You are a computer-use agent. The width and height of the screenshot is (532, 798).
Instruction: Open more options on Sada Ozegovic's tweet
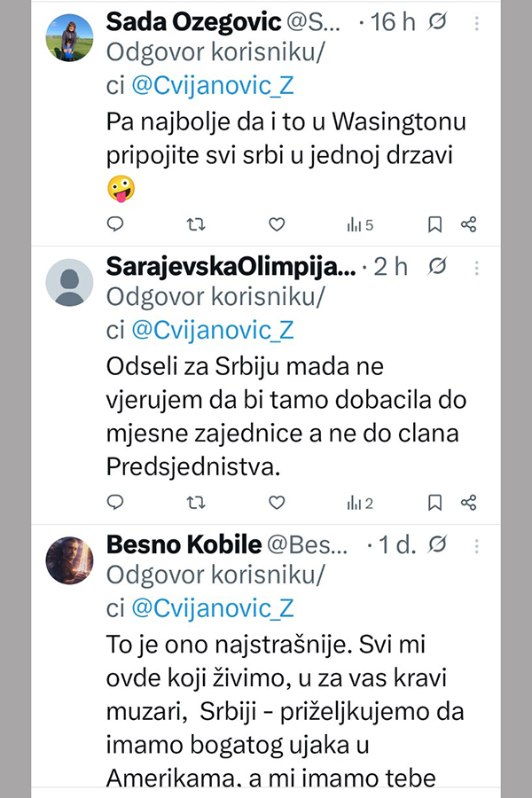(478, 22)
